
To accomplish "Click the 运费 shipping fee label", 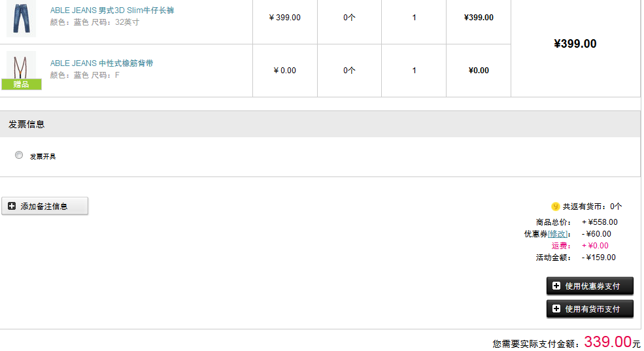I will [x=561, y=246].
